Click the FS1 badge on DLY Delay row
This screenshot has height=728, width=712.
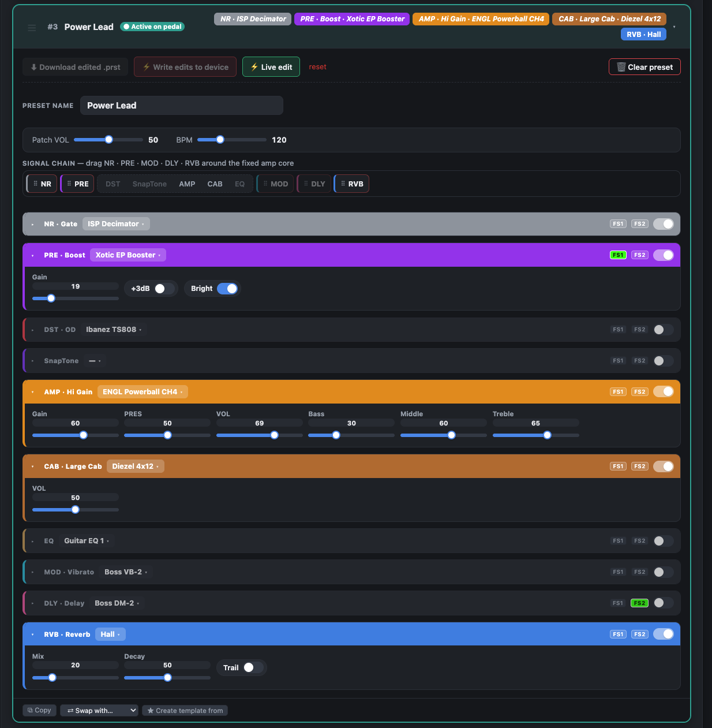tap(618, 603)
